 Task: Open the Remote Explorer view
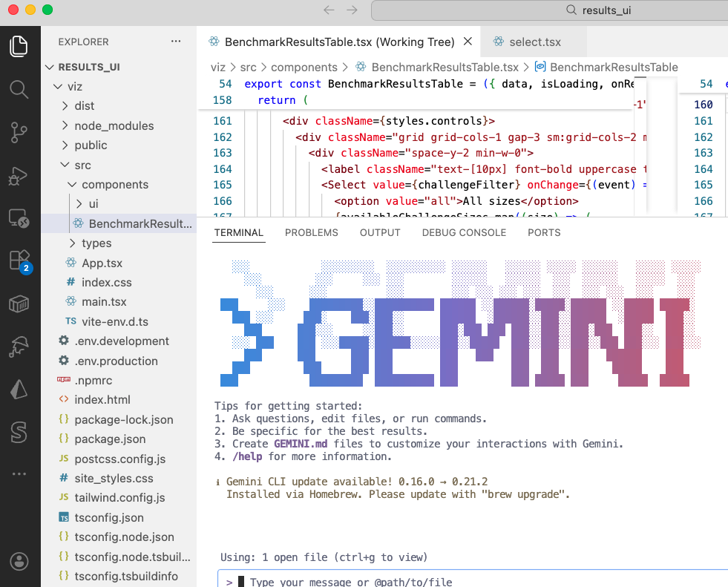coord(19,219)
